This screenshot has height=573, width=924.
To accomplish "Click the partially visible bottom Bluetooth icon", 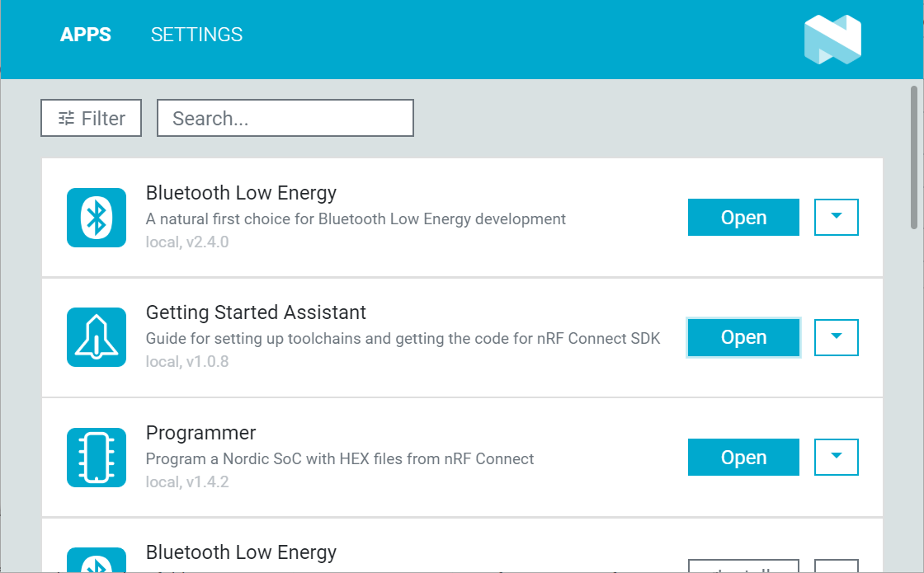I will click(x=97, y=561).
